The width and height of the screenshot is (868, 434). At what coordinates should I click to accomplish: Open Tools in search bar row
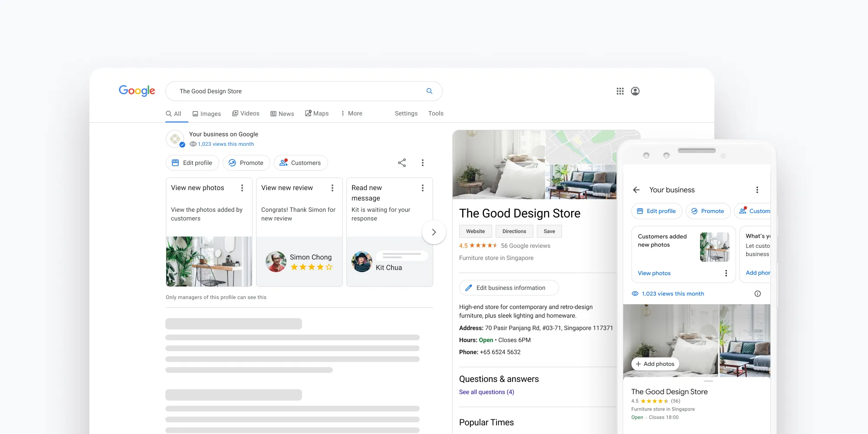tap(436, 113)
